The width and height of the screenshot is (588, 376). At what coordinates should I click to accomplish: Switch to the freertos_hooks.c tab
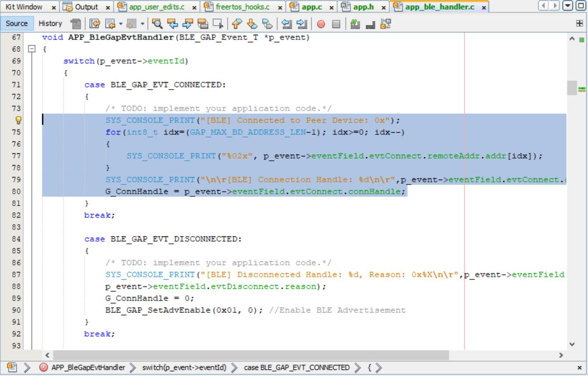243,7
